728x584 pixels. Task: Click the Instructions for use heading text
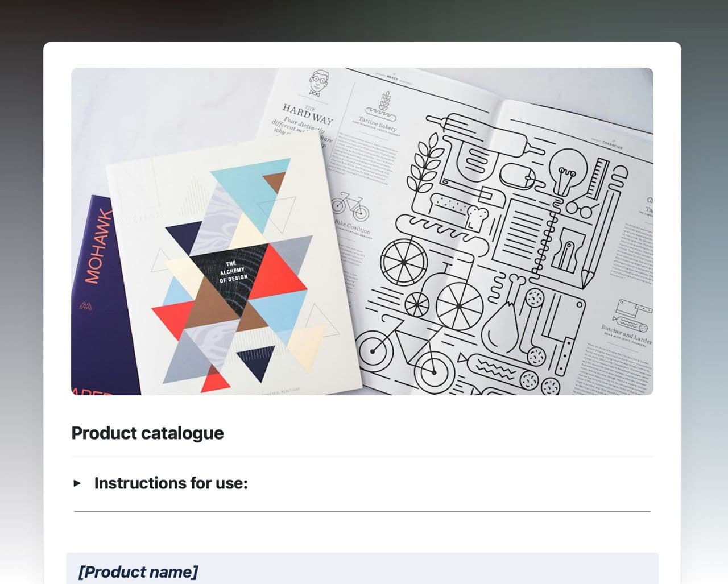point(171,483)
